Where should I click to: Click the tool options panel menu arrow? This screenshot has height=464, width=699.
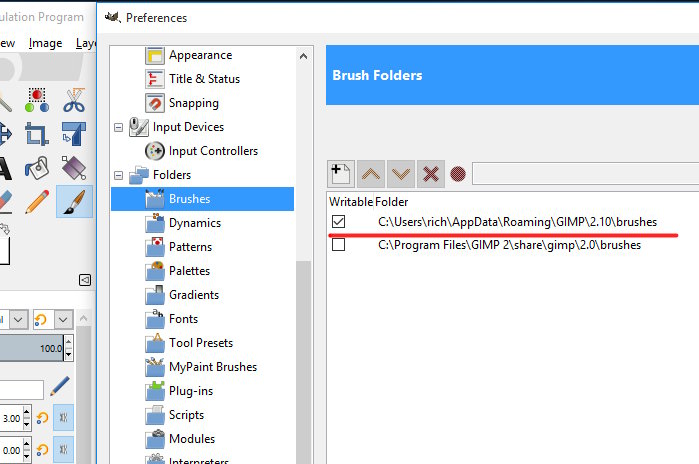tap(85, 280)
